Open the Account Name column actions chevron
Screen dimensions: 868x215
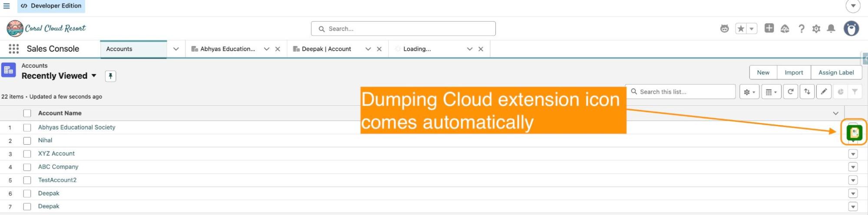pyautogui.click(x=835, y=114)
